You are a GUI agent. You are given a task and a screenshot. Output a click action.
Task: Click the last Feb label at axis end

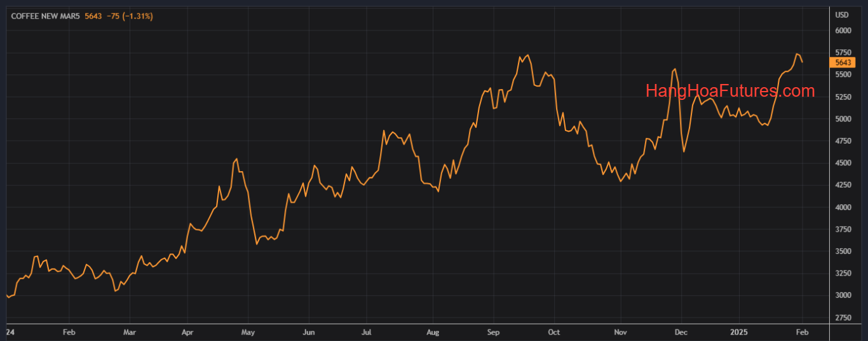[802, 332]
